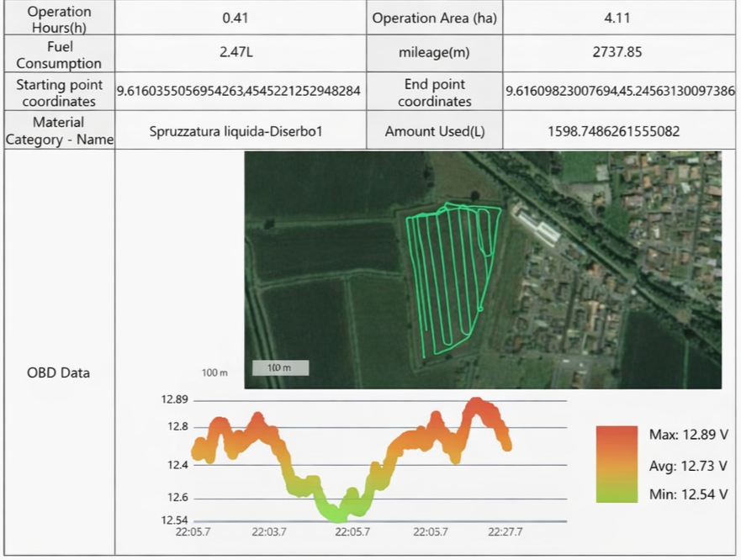The image size is (741, 560).
Task: Select the OBD Data row header
Action: click(x=59, y=372)
